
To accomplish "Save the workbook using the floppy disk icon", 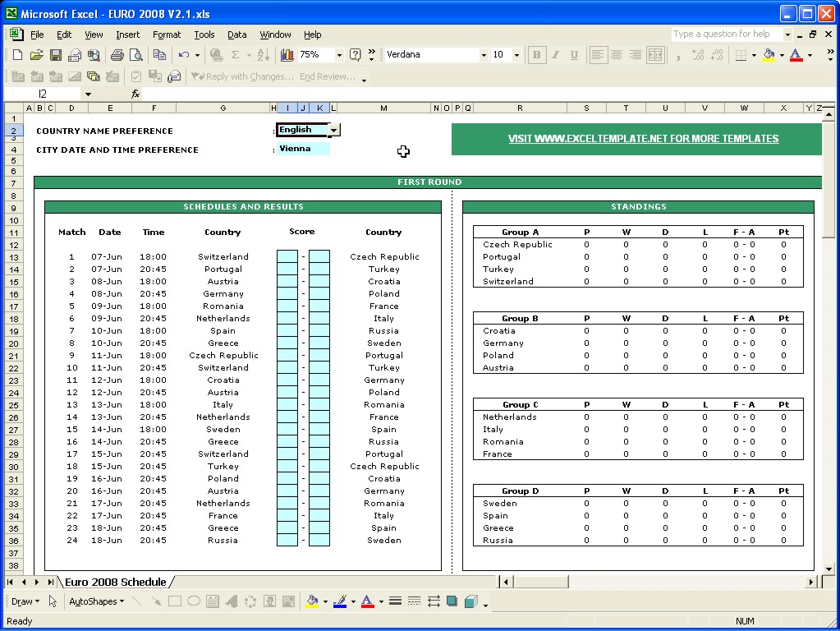I will click(56, 55).
